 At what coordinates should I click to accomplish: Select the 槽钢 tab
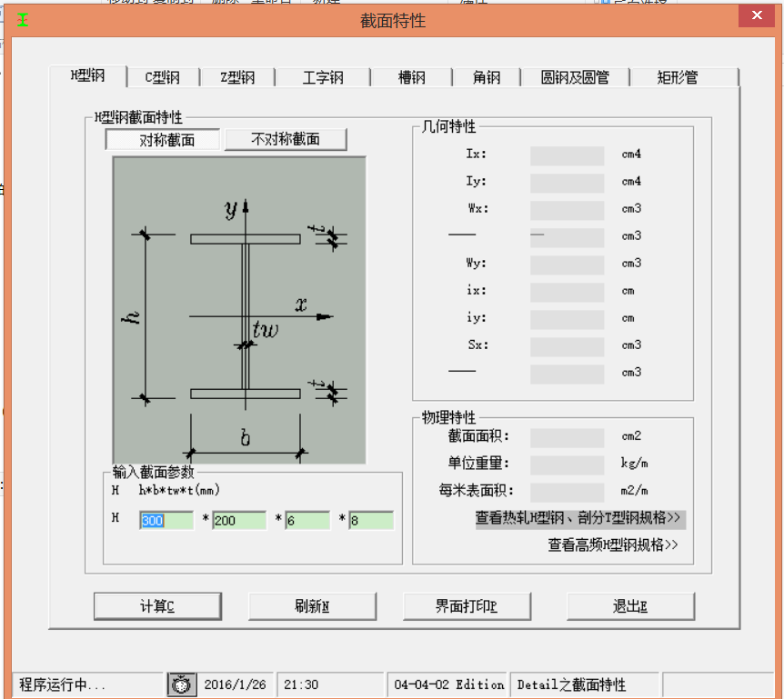pyautogui.click(x=412, y=78)
